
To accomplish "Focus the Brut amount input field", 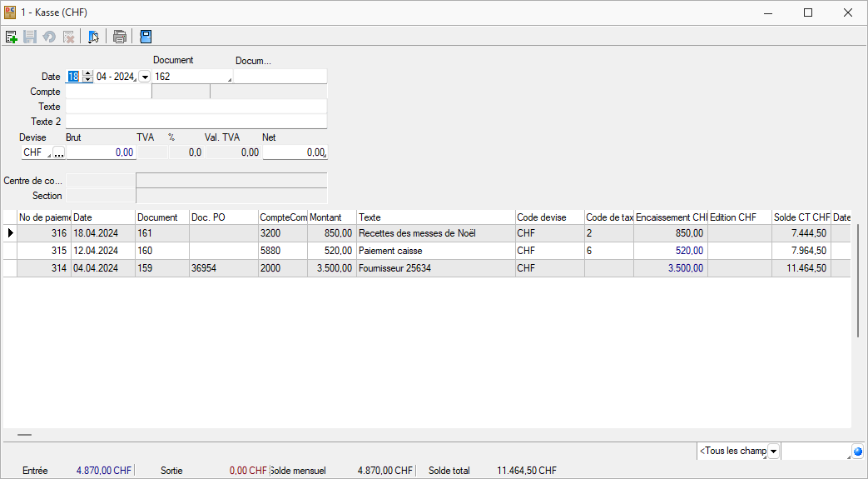I will 101,152.
